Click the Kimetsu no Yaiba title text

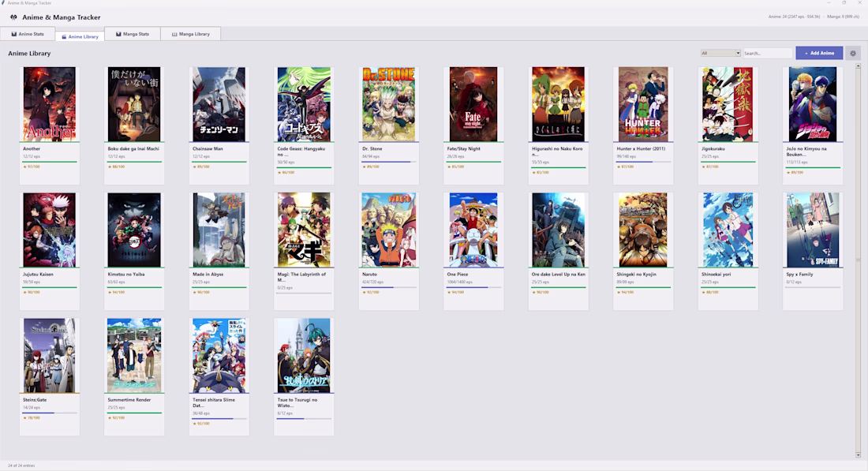pos(125,275)
